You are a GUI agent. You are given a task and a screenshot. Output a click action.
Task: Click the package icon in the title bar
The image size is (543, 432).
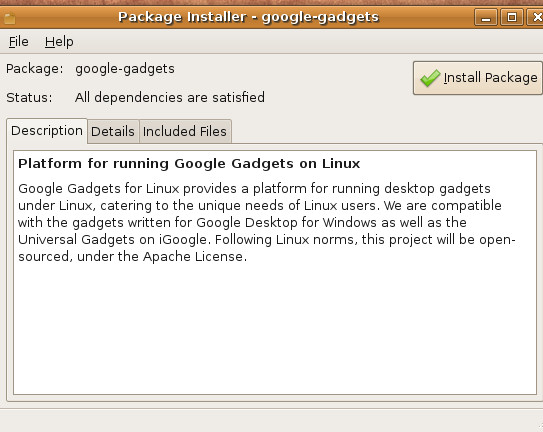(x=9, y=18)
